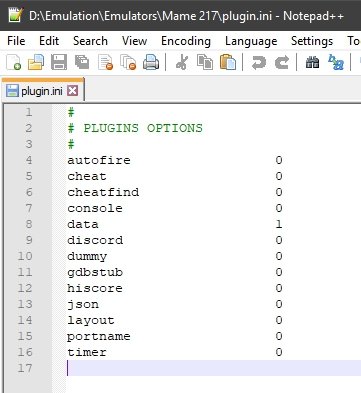This screenshot has height=393, width=361.
Task: Click the Close All toolbar icon
Action: point(128,62)
